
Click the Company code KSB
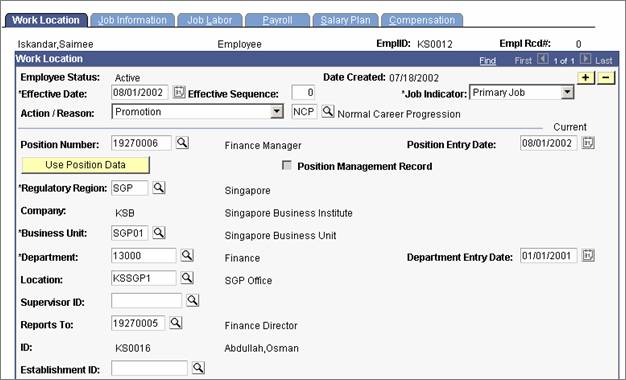point(125,213)
